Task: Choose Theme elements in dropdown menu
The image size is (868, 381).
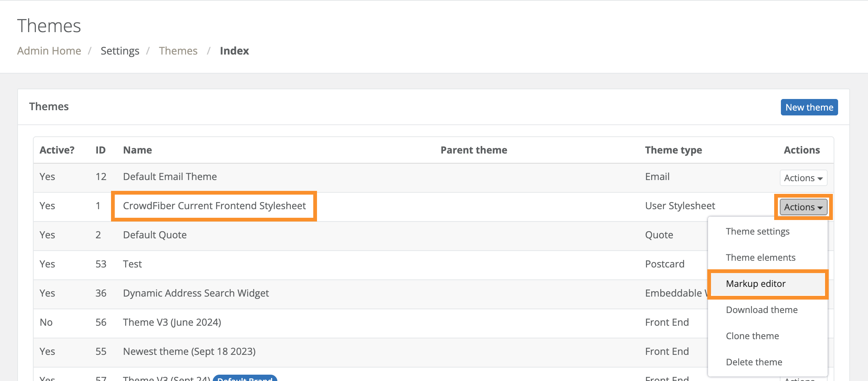Action: 760,258
